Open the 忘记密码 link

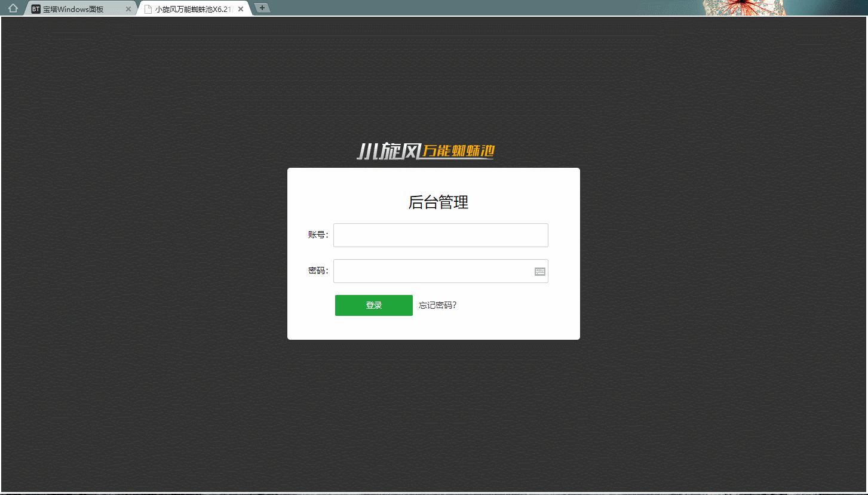(437, 305)
